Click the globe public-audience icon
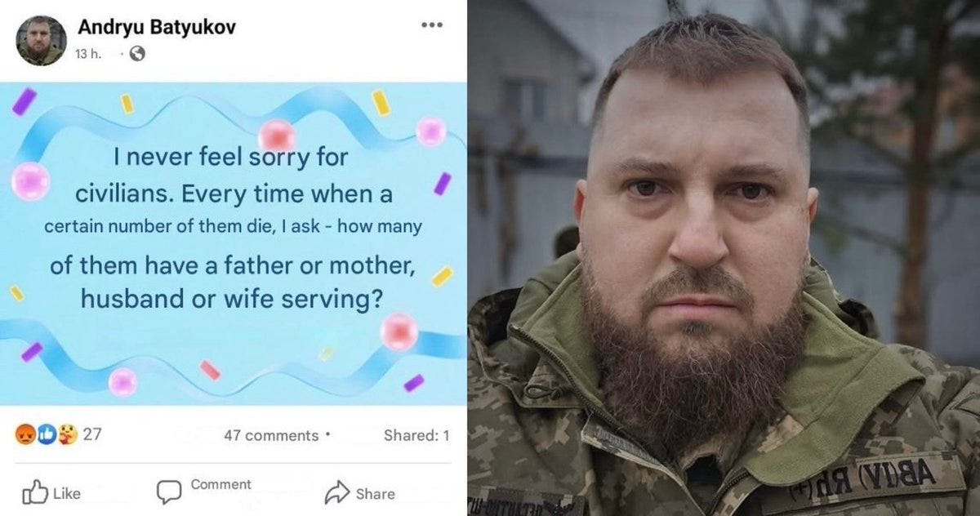This screenshot has height=516, width=980. point(136,54)
